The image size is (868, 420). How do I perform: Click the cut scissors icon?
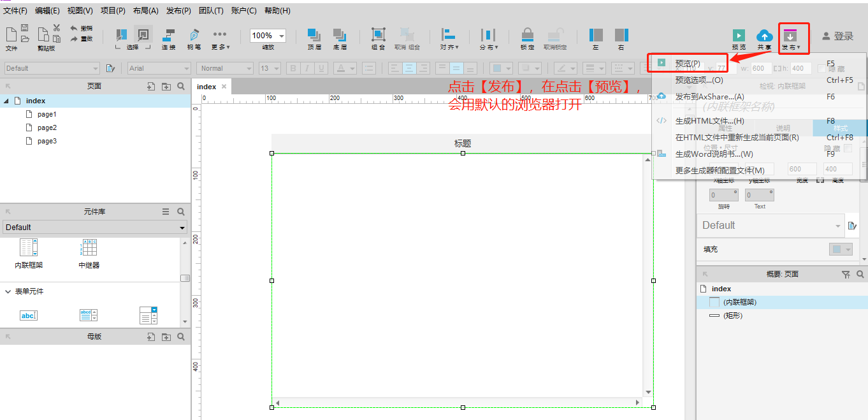(57, 28)
